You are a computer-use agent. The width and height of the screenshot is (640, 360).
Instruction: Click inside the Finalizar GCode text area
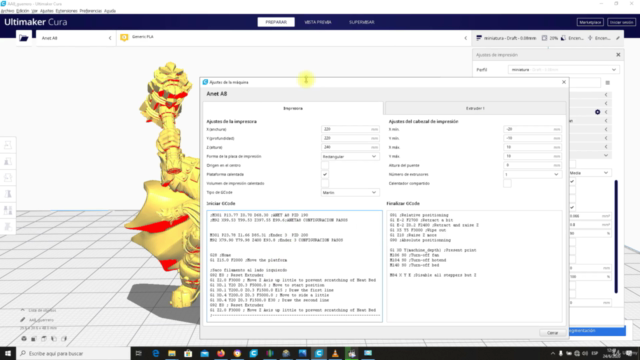(474, 266)
